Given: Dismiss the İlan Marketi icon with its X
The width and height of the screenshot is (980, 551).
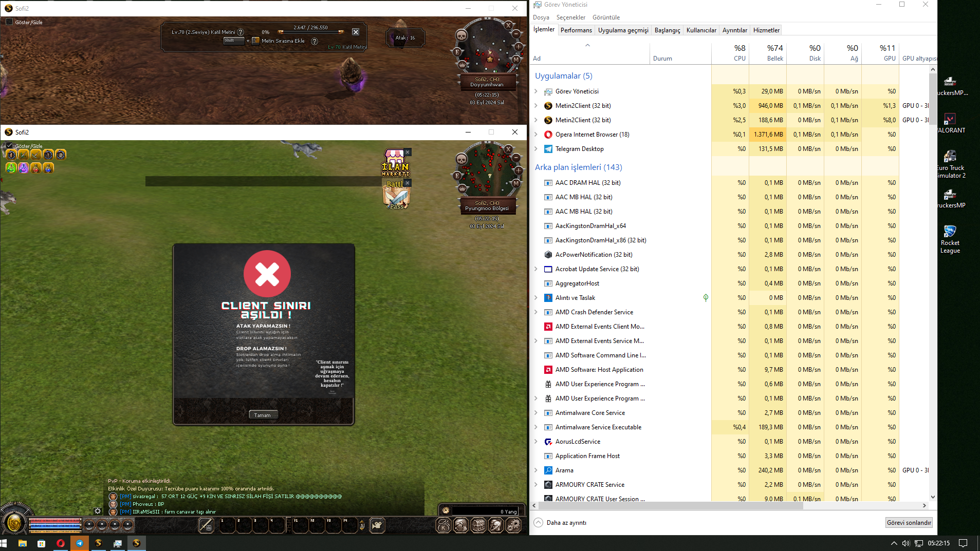Looking at the screenshot, I should click(x=408, y=152).
